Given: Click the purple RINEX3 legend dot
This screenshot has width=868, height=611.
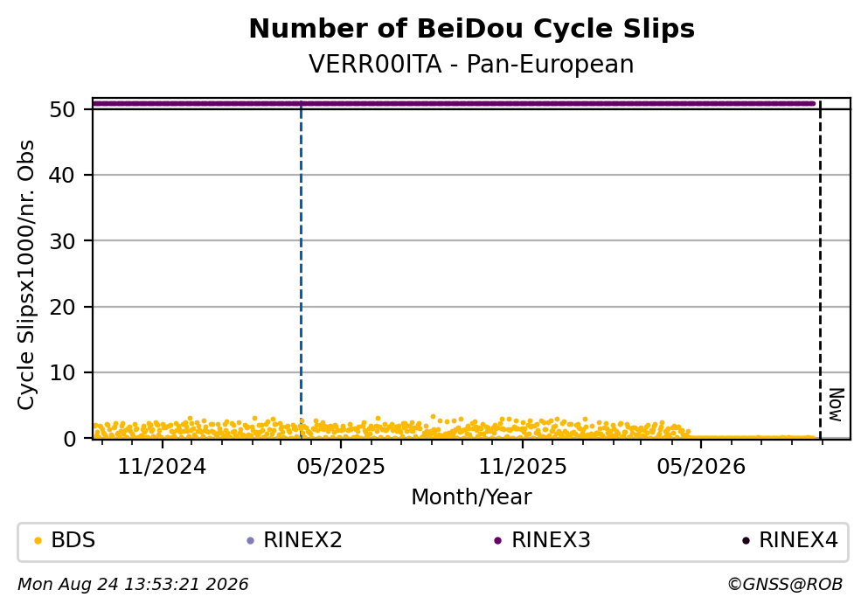Looking at the screenshot, I should (497, 541).
